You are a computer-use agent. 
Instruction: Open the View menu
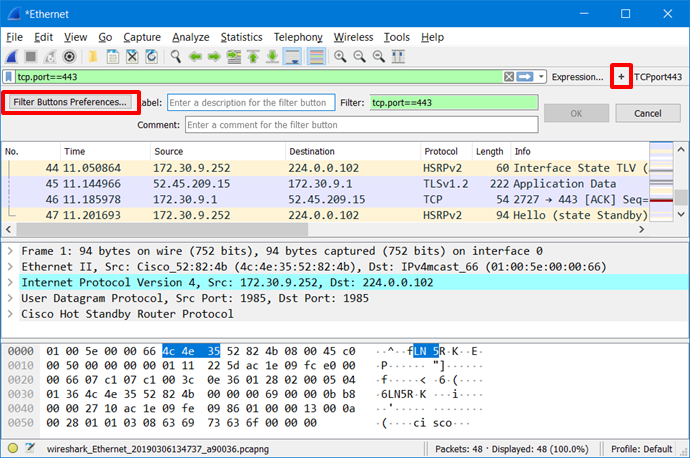pos(75,37)
